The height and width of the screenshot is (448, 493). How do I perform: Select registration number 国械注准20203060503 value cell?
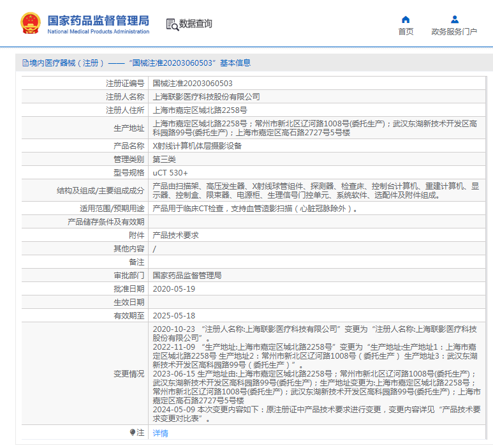(x=193, y=84)
